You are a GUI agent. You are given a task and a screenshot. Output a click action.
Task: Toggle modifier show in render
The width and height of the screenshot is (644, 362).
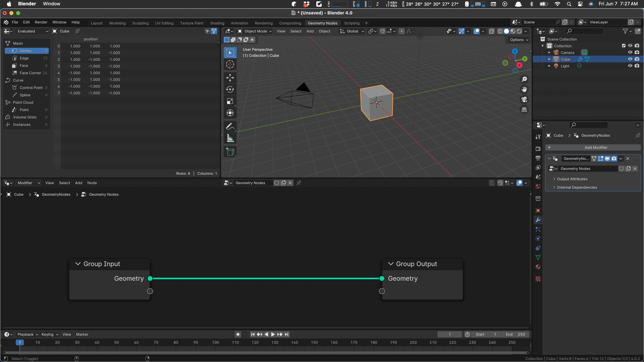pos(614,158)
